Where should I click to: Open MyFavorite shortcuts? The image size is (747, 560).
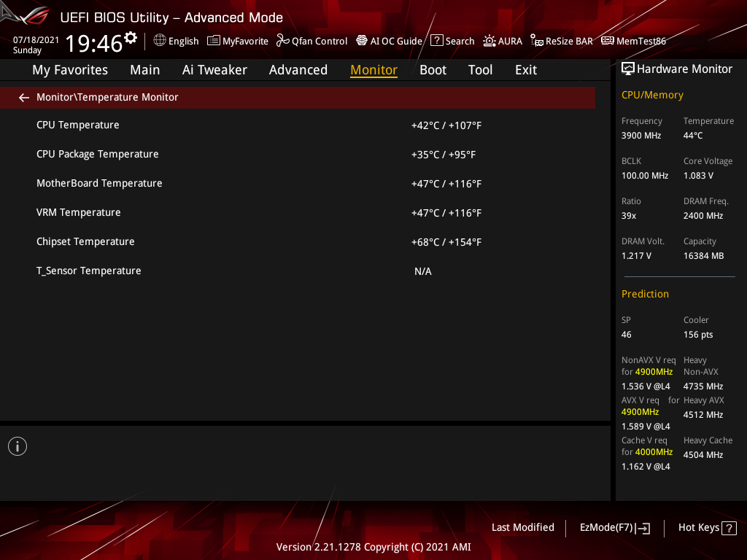coord(237,41)
